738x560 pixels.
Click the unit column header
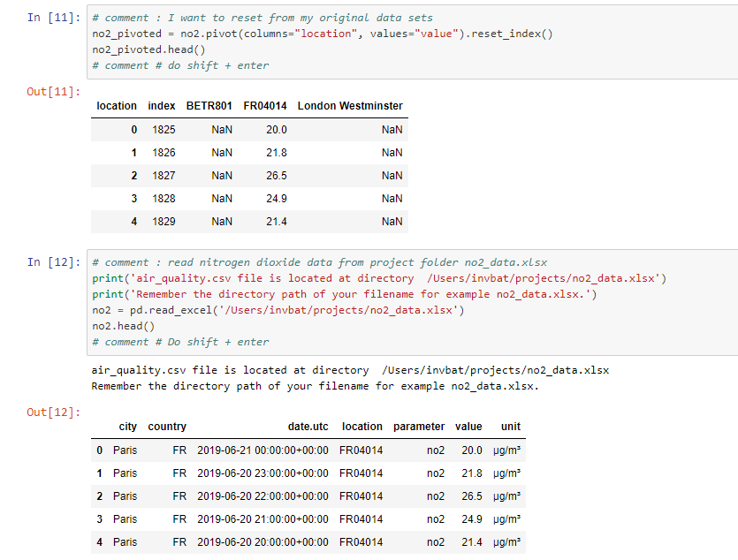click(510, 427)
